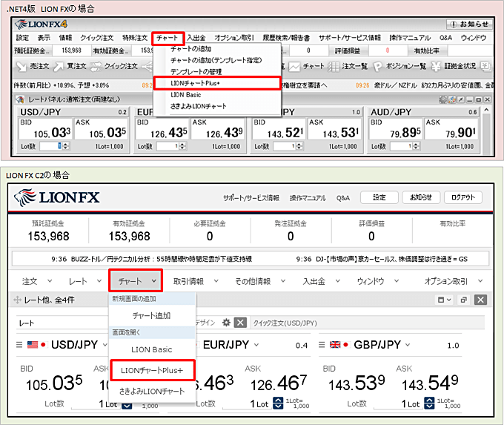Select LION Basic in the C2 dropdown
This screenshot has width=504, height=425.
tap(152, 349)
